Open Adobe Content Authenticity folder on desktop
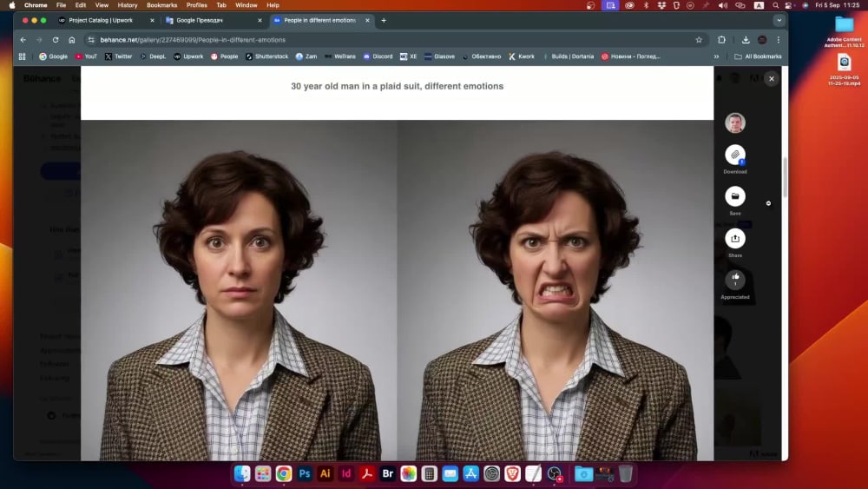 pos(845,31)
